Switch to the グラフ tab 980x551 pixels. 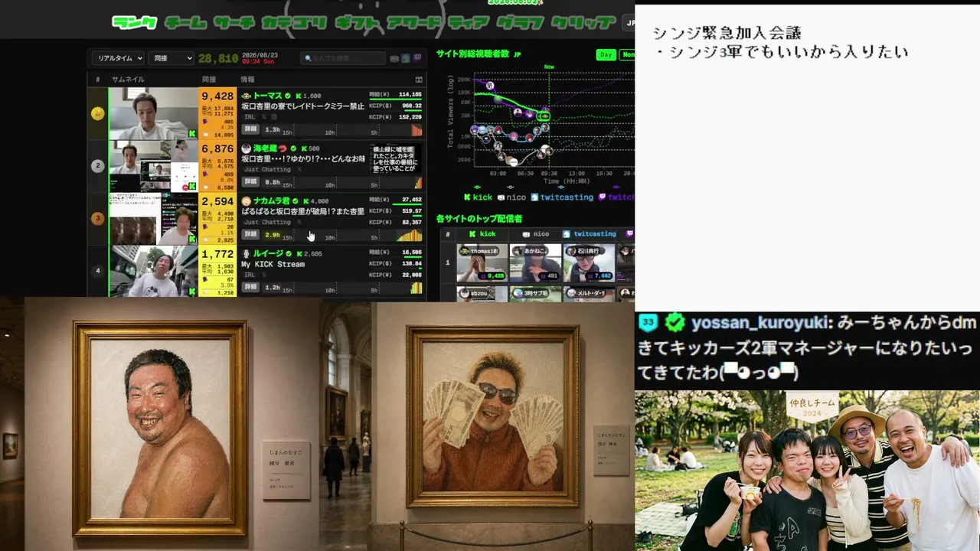[x=520, y=22]
